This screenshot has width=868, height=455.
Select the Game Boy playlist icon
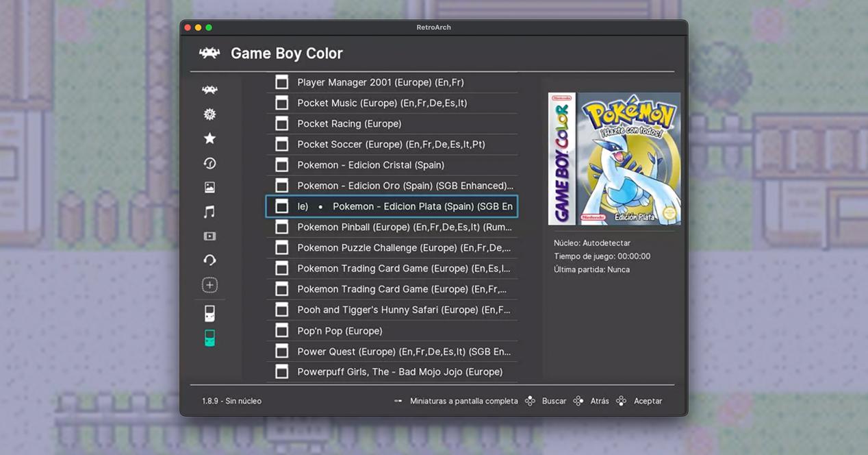[209, 314]
